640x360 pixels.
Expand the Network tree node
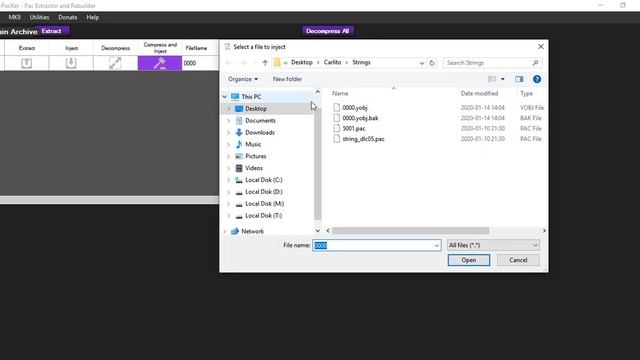(224, 231)
